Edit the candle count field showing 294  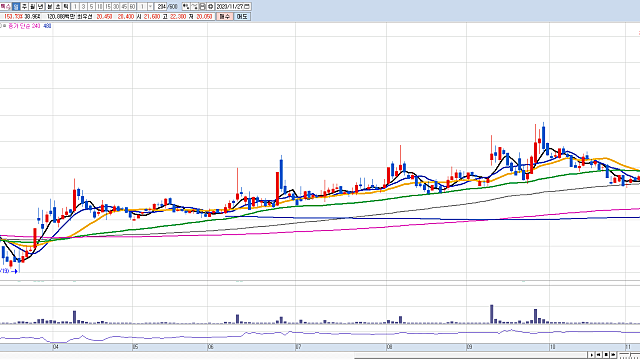coord(161,7)
